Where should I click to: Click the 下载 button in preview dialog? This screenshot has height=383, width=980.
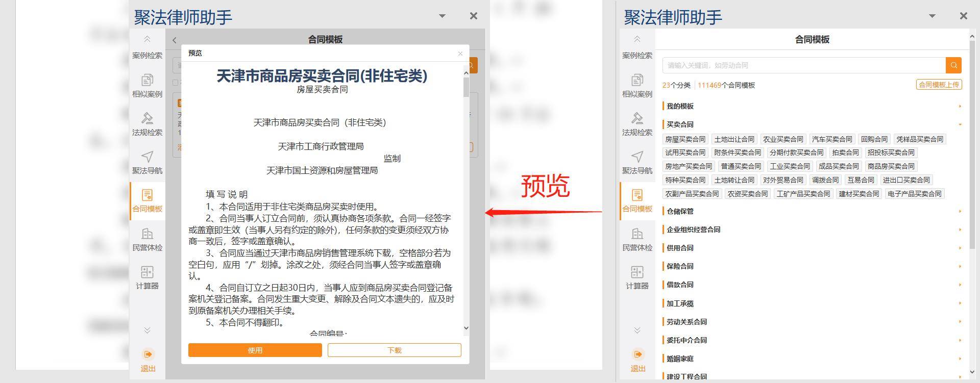[394, 350]
